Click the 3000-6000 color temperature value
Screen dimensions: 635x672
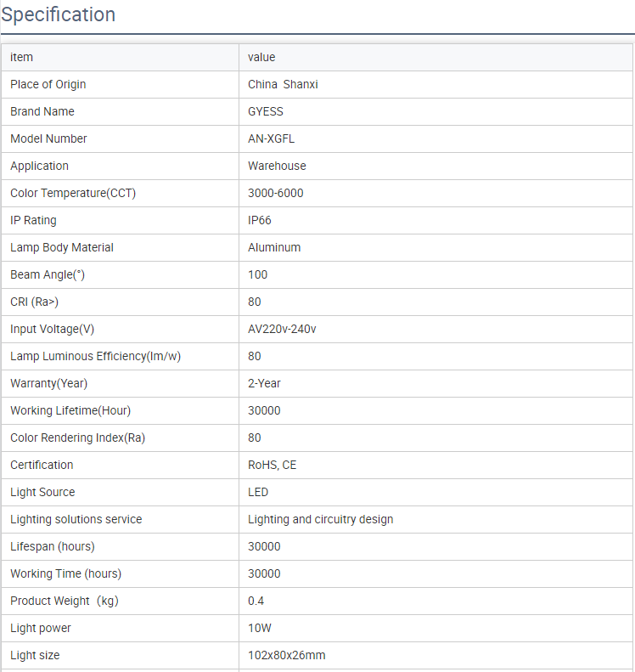275,193
